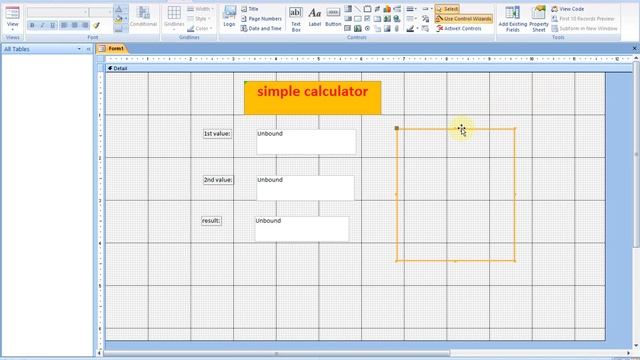640x360 pixels.
Task: Select the simple calculator title label
Action: tap(313, 98)
